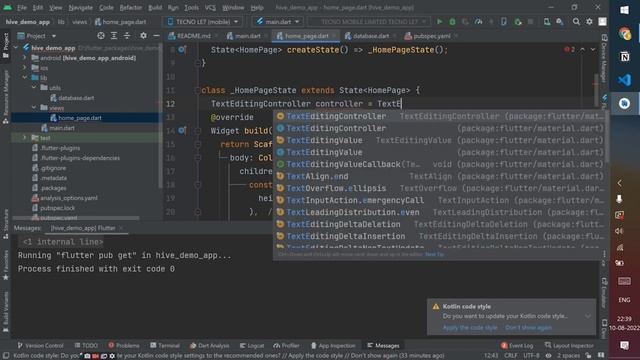Start debugging with the green bug icon
The height and width of the screenshot is (360, 640).
tap(452, 22)
